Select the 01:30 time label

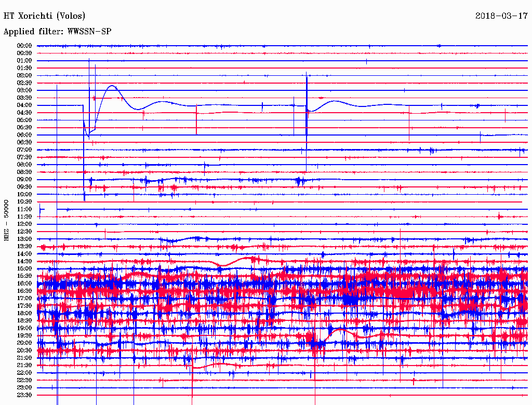click(x=24, y=68)
